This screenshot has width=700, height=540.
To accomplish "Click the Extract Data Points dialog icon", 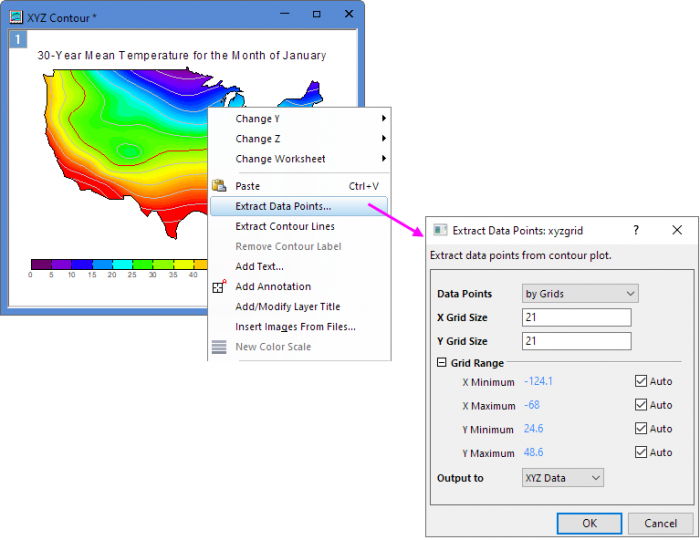I will 440,230.
